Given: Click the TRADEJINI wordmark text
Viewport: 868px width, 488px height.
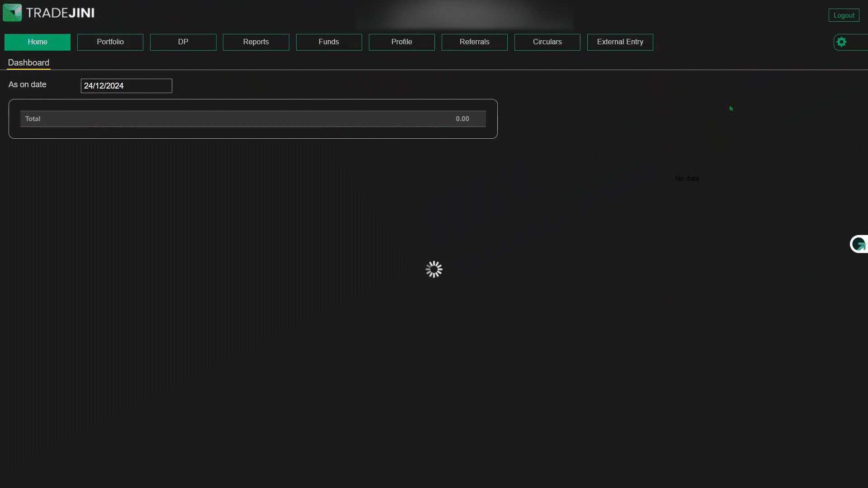Looking at the screenshot, I should pyautogui.click(x=60, y=13).
